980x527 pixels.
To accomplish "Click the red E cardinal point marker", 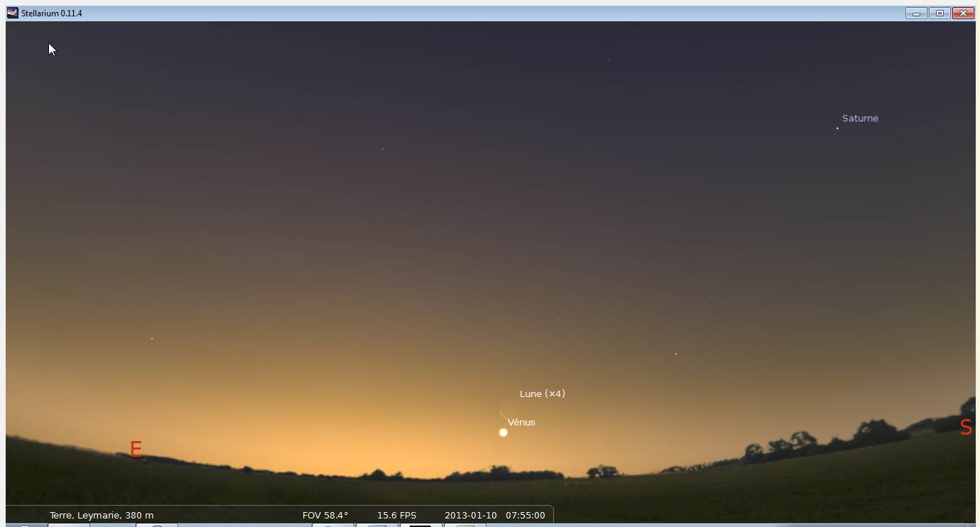I will 136,449.
